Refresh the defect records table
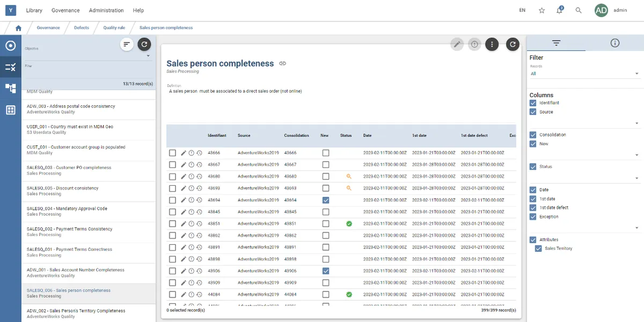The image size is (644, 322). (x=513, y=45)
